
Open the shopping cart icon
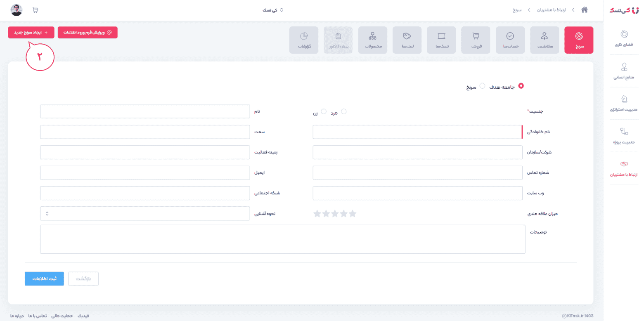[35, 10]
